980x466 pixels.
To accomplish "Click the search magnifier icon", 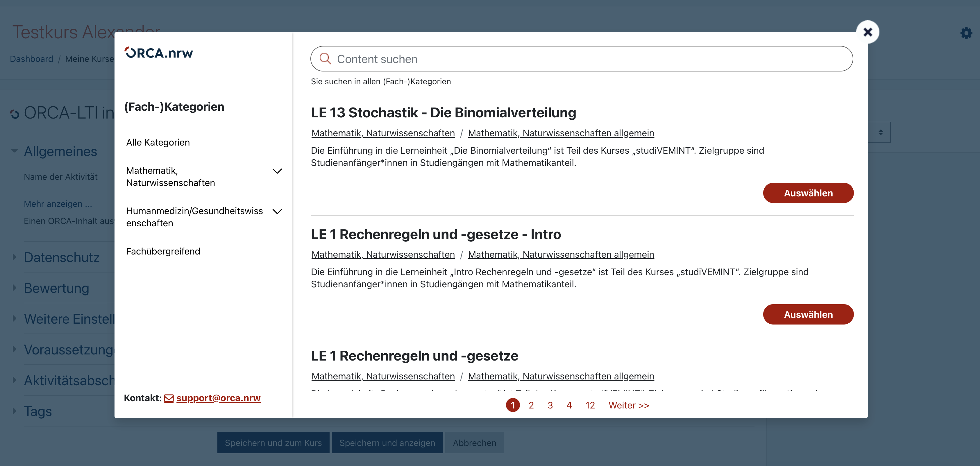I will [326, 59].
